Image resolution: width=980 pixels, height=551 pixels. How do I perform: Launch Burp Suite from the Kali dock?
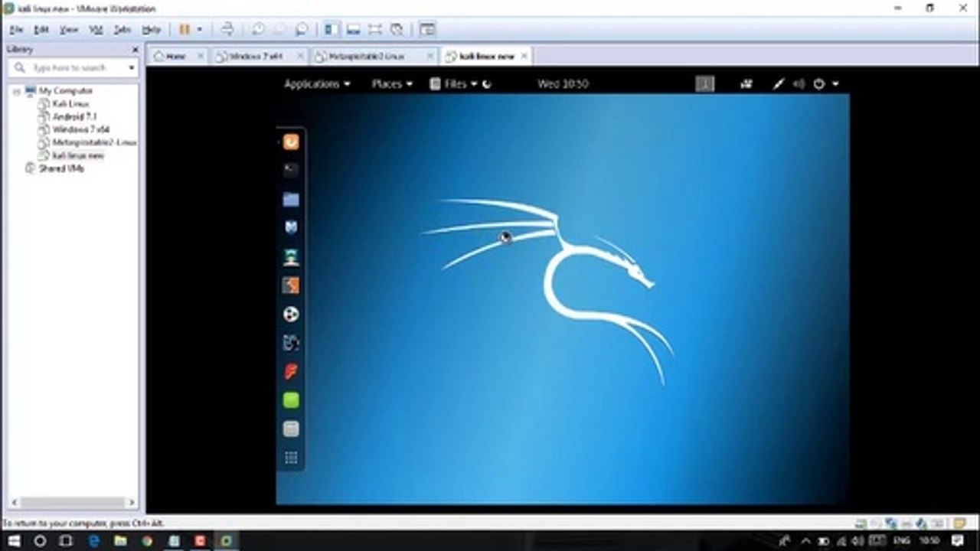coord(291,285)
